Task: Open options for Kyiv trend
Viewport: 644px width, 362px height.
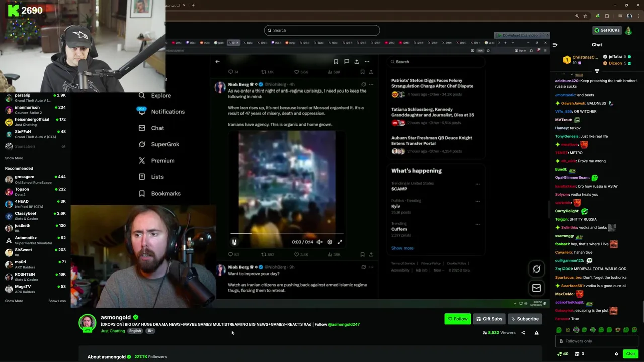Action: click(x=477, y=201)
